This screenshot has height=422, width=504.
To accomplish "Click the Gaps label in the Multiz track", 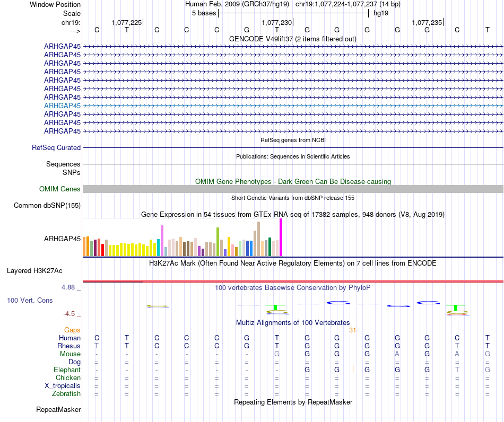I will pos(72,330).
